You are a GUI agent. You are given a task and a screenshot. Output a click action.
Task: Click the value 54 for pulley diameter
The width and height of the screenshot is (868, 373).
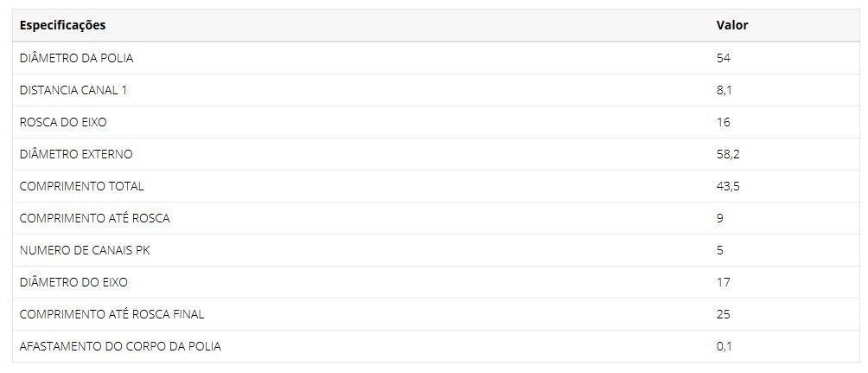[x=723, y=58]
